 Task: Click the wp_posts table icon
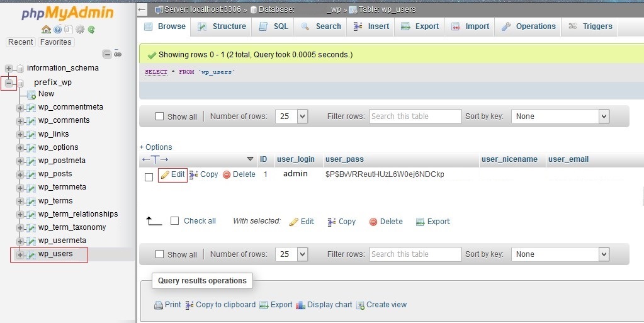click(x=31, y=174)
